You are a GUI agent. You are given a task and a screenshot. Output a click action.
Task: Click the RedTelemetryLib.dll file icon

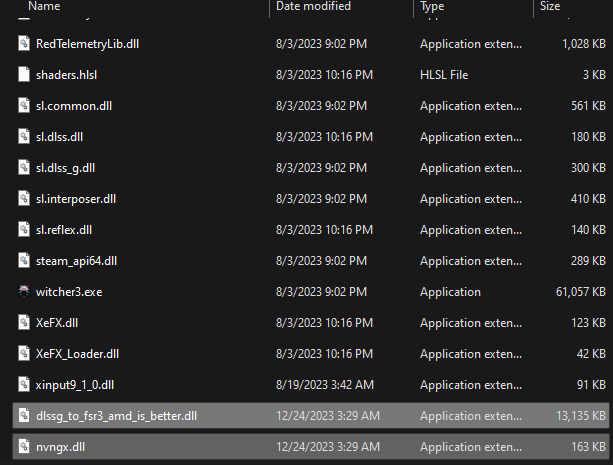coord(24,43)
